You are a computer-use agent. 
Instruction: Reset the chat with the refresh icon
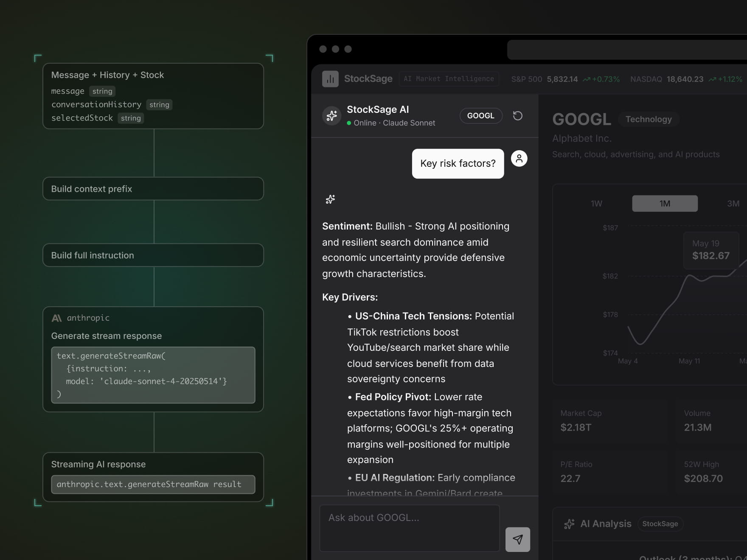517,115
